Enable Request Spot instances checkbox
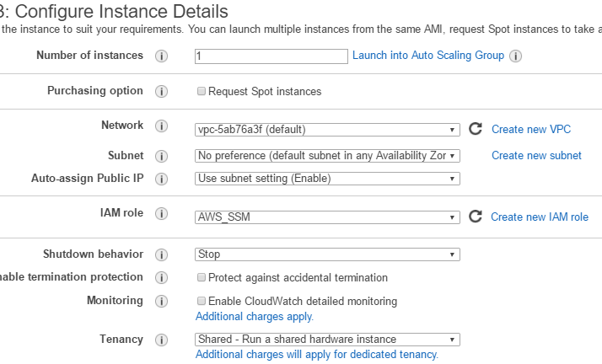 click(x=202, y=91)
